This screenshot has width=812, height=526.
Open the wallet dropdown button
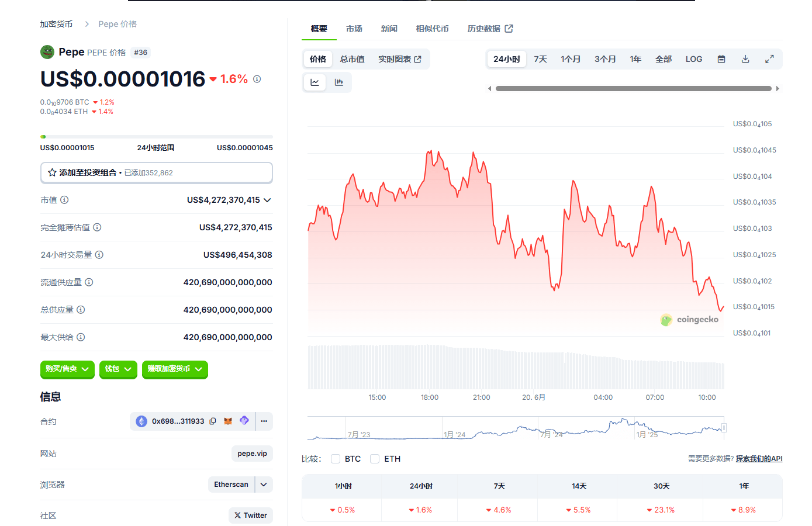[118, 369]
